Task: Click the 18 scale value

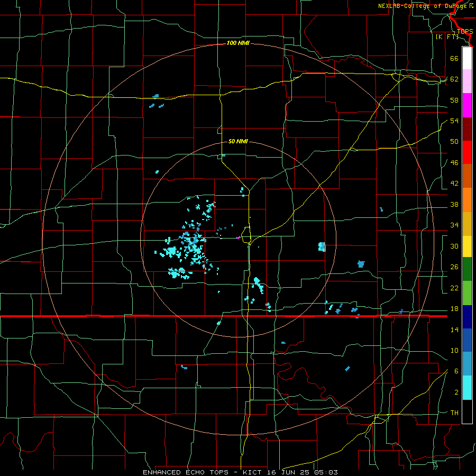Action: point(454,309)
